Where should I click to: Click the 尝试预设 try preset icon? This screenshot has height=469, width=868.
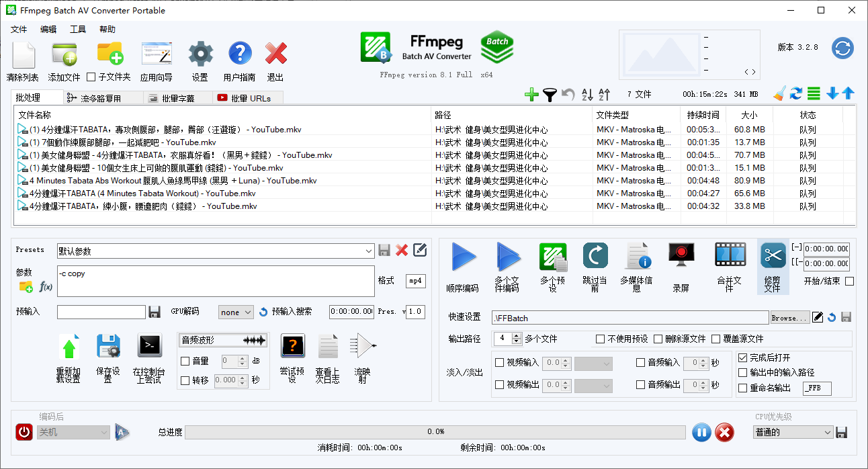pos(292,346)
